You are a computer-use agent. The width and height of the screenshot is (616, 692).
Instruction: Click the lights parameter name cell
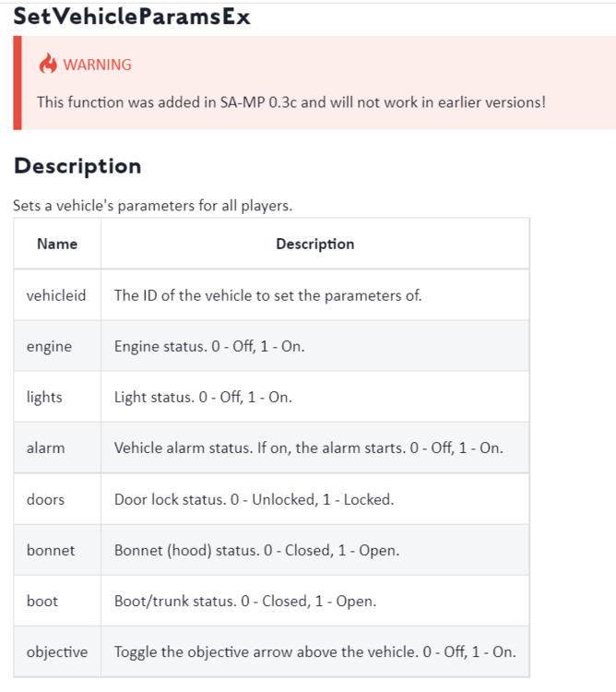(57, 397)
